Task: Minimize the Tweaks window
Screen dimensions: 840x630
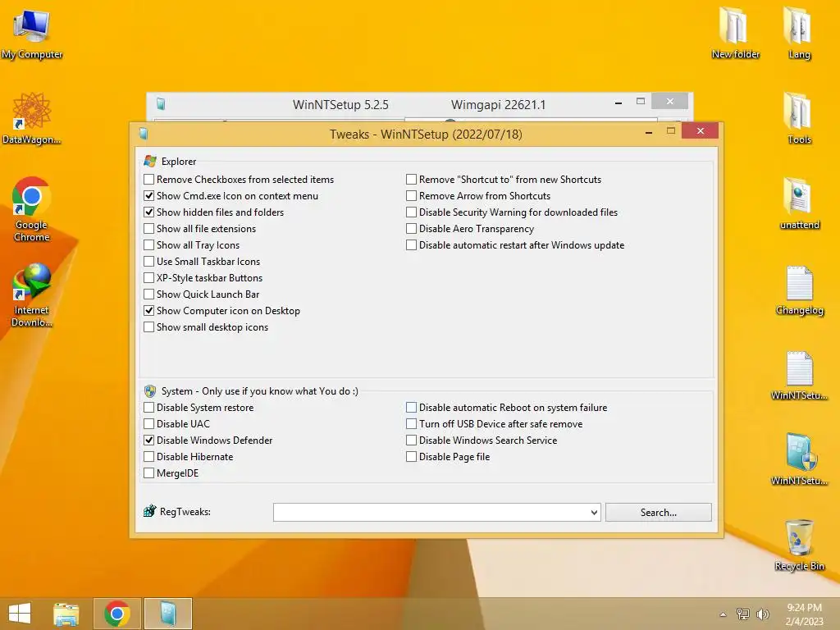Action: point(649,131)
